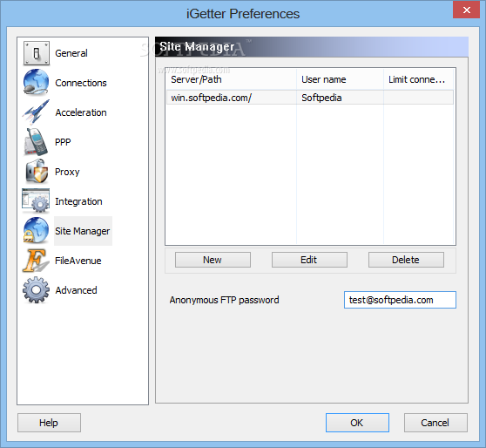Open the General preferences section

click(x=71, y=53)
